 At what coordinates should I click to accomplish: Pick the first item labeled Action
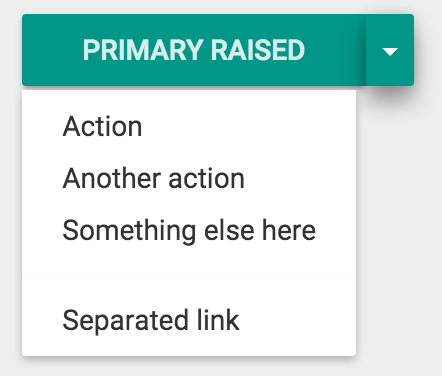click(x=189, y=127)
